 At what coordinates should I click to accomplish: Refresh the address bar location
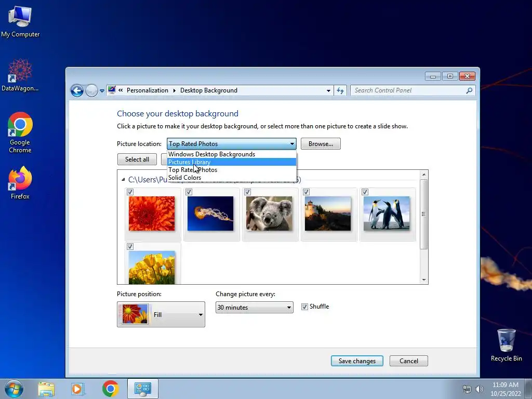coord(340,90)
